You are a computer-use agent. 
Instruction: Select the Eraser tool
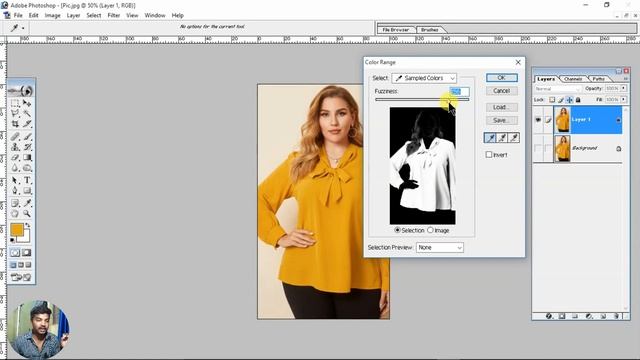click(x=15, y=157)
